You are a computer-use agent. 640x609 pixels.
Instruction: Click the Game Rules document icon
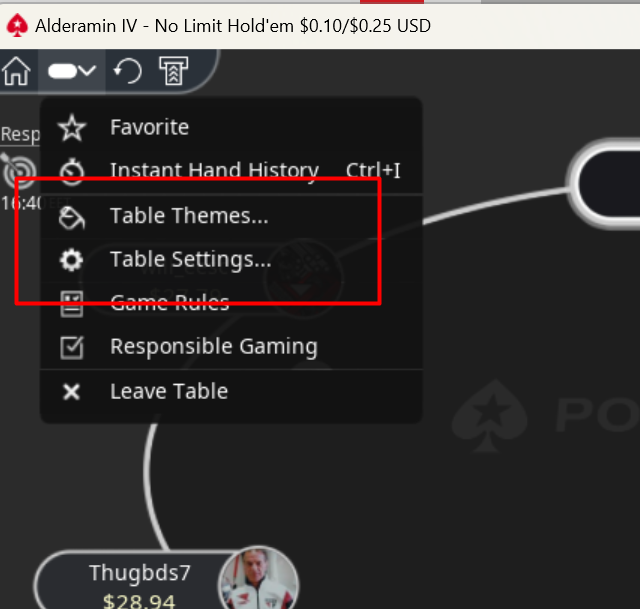[72, 304]
